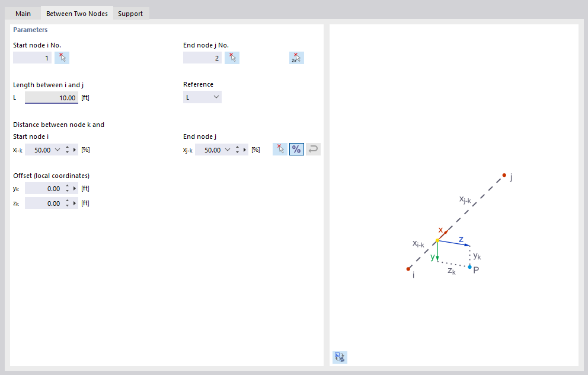Open the xj-k value dropdown
The height and width of the screenshot is (375, 588).
pos(227,150)
